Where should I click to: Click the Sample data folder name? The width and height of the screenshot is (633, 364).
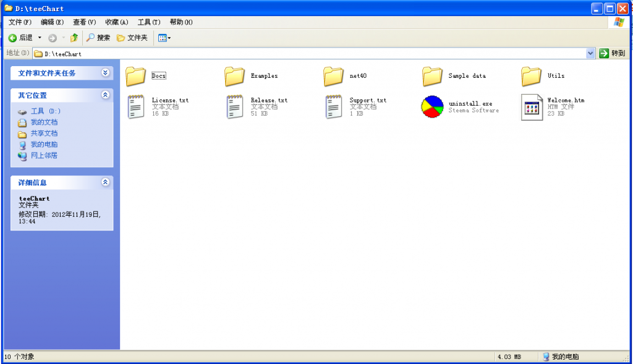pyautogui.click(x=467, y=75)
